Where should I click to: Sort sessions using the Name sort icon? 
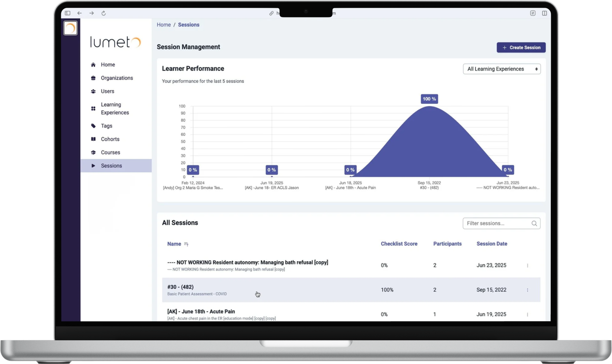tap(186, 244)
